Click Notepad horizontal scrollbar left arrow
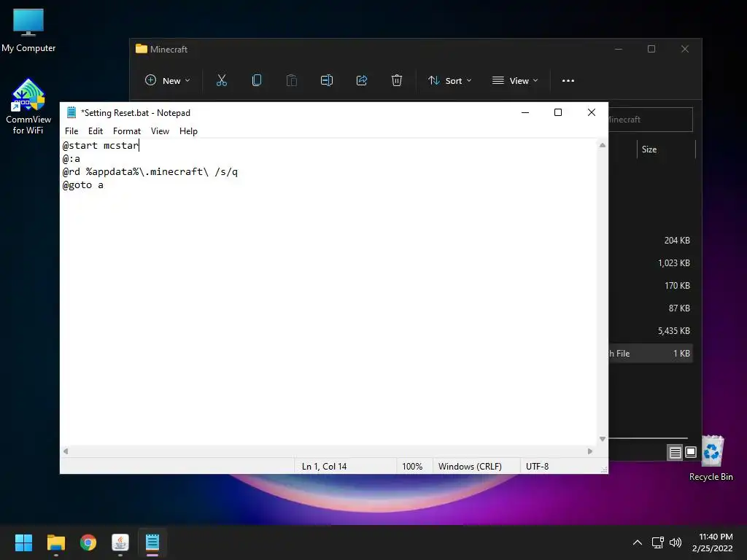 coord(66,451)
